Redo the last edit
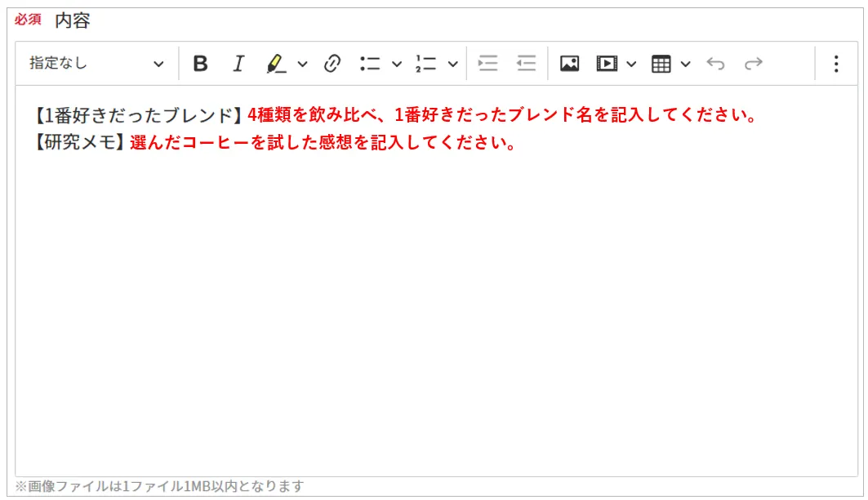868x500 pixels. (x=753, y=64)
